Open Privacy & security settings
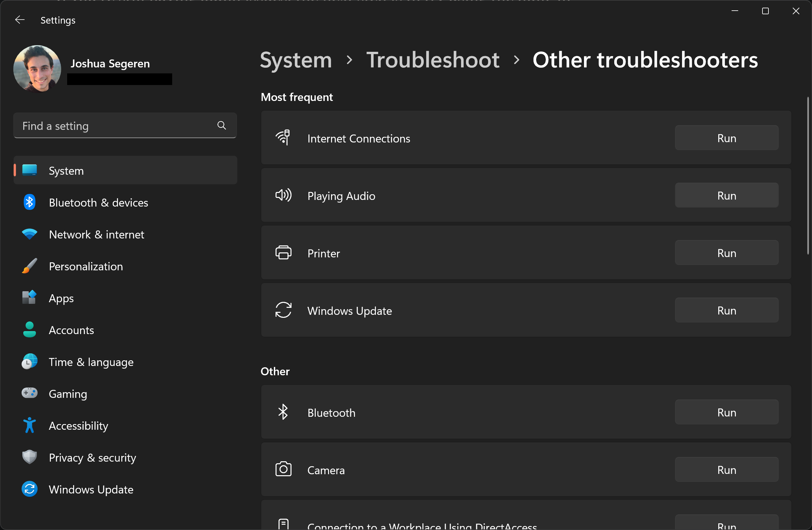This screenshot has width=812, height=530. pyautogui.click(x=125, y=457)
